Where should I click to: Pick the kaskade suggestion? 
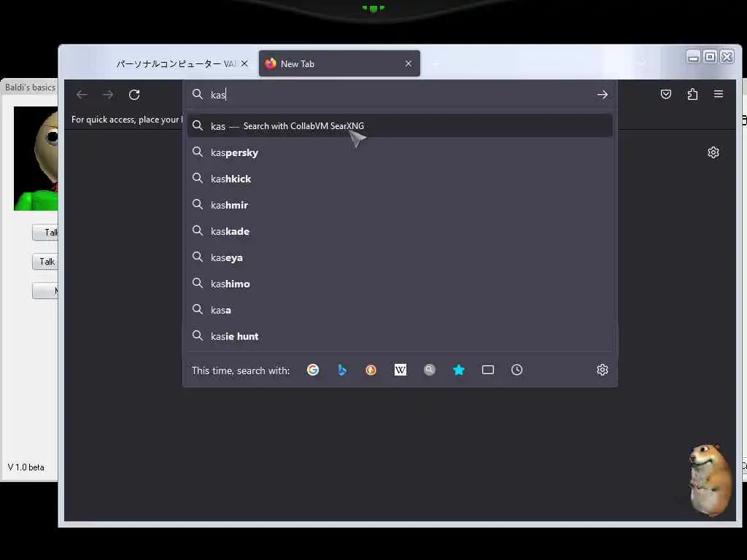pyautogui.click(x=400, y=231)
